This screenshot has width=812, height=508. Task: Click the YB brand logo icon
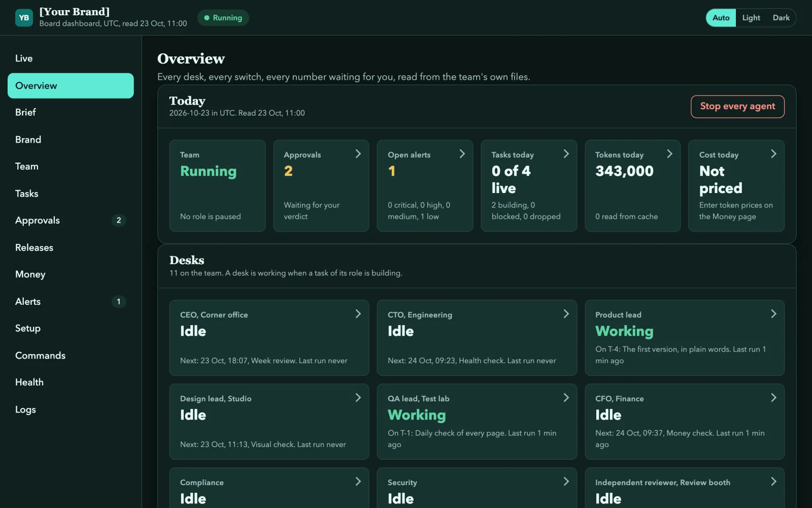(x=24, y=18)
